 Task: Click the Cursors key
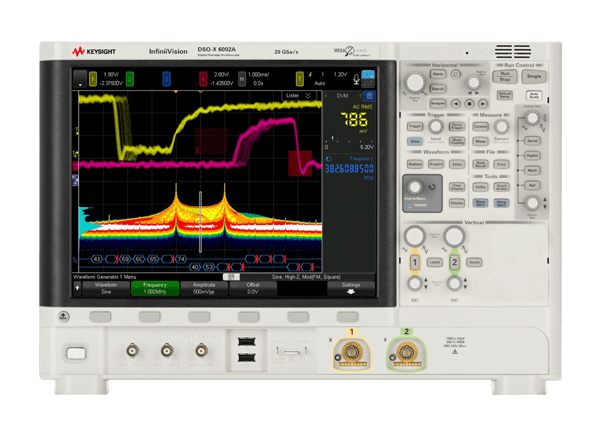(480, 126)
